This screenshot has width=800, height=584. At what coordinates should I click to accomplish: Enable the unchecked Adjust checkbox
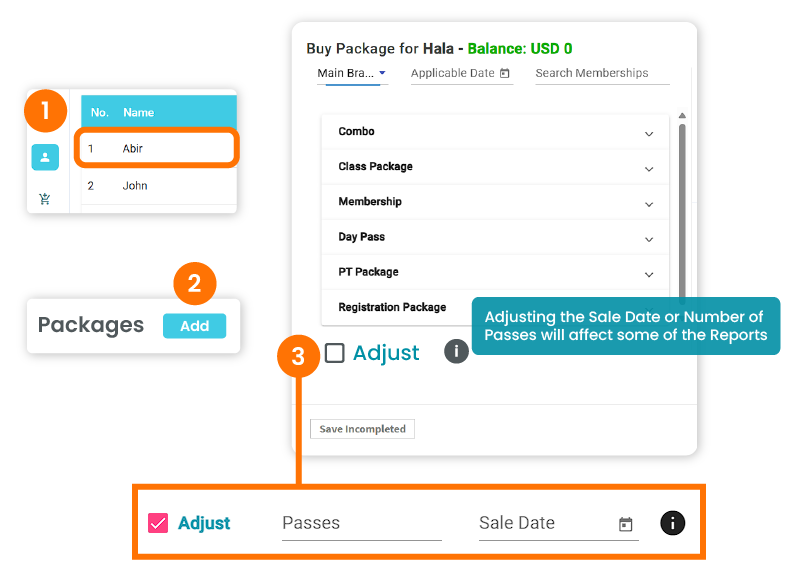pyautogui.click(x=335, y=352)
